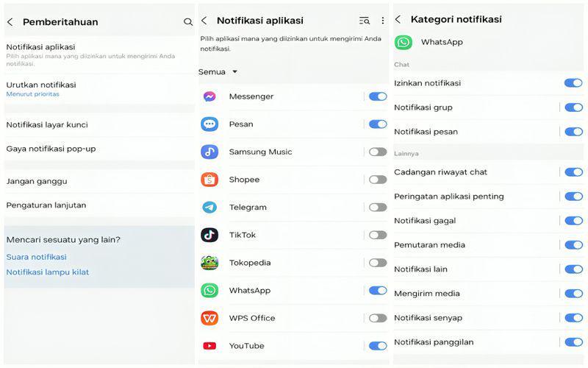Open YouTube notification details by name
This screenshot has width=588, height=368.
click(x=247, y=346)
